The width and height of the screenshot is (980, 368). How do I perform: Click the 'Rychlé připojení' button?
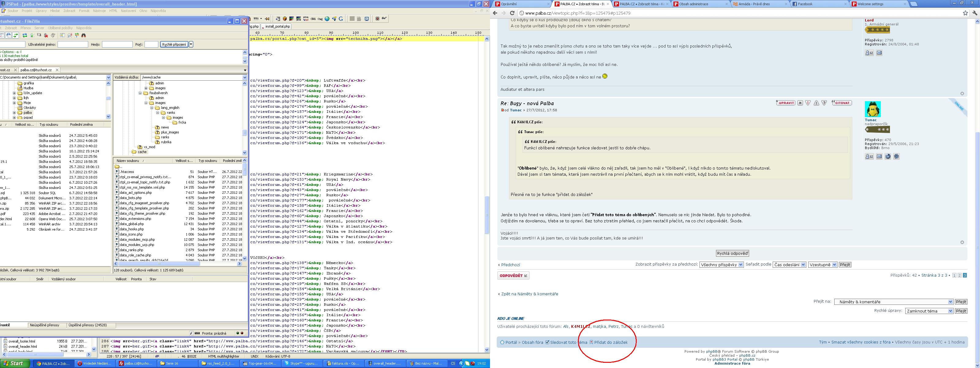pos(174,44)
